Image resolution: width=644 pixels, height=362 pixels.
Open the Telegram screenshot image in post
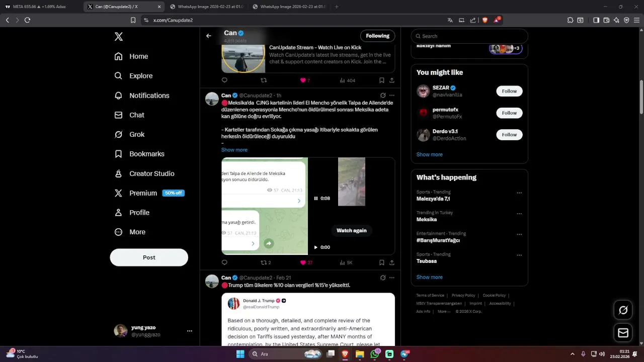pos(265,206)
